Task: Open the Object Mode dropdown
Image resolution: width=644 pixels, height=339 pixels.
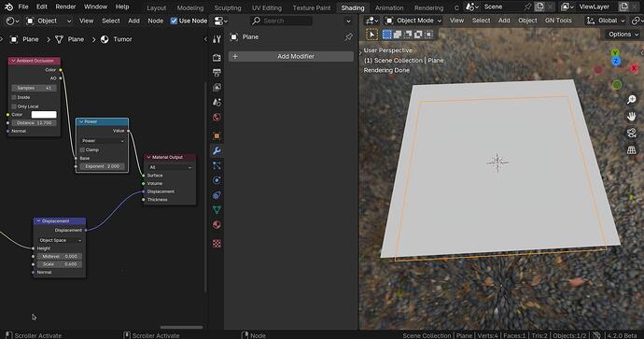Action: (x=414, y=21)
